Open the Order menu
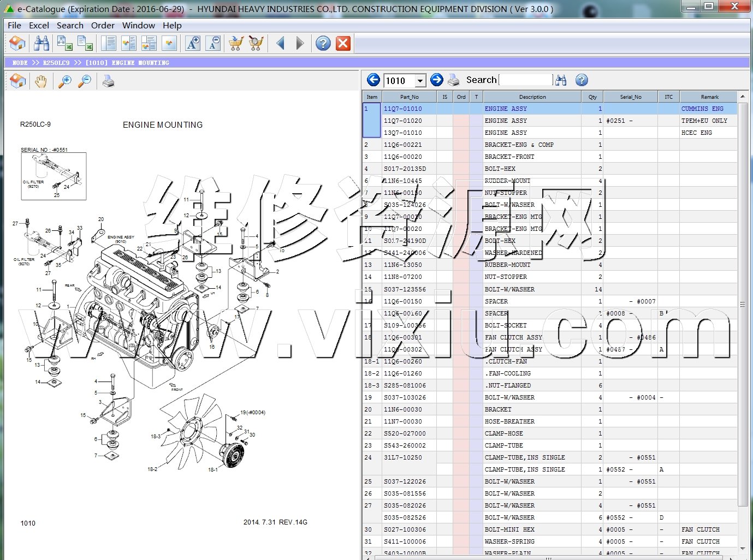 (x=103, y=25)
